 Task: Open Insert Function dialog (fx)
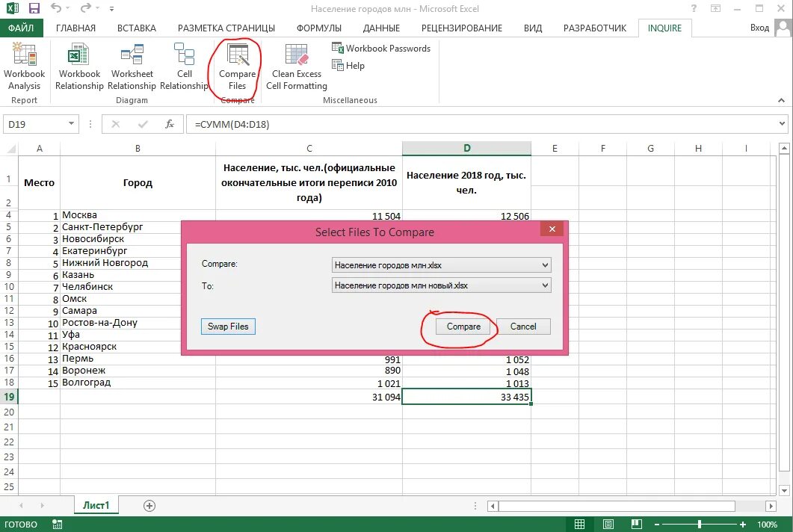point(170,124)
